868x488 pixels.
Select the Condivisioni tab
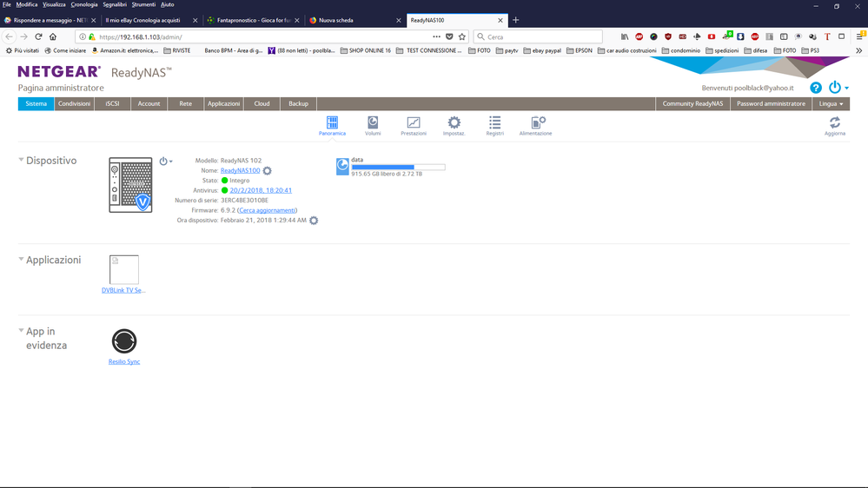[74, 103]
